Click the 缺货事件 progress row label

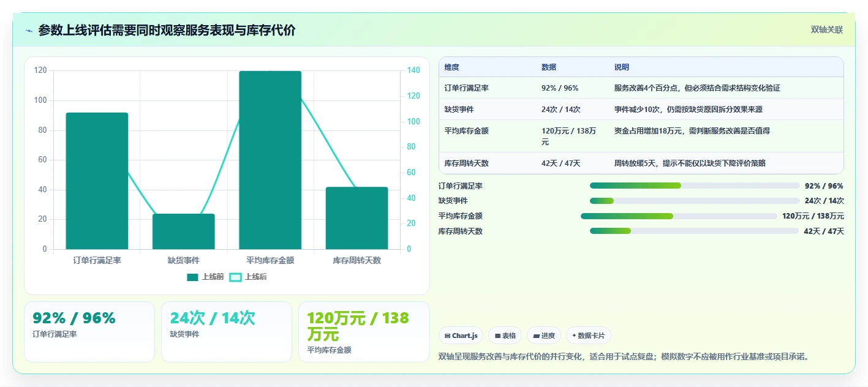[x=453, y=201]
